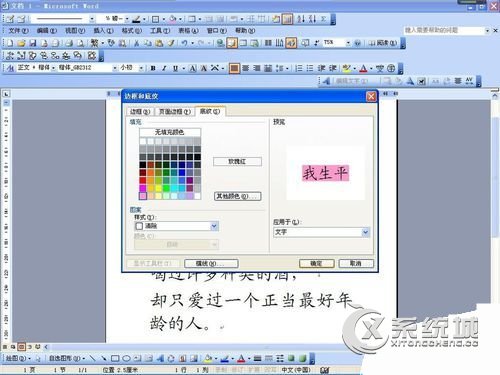Toggle Underline formatting button
The height and width of the screenshot is (375, 500).
175,68
